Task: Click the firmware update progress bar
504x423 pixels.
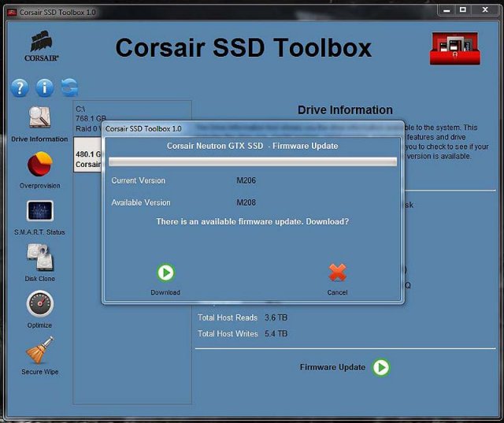Action: [252, 161]
